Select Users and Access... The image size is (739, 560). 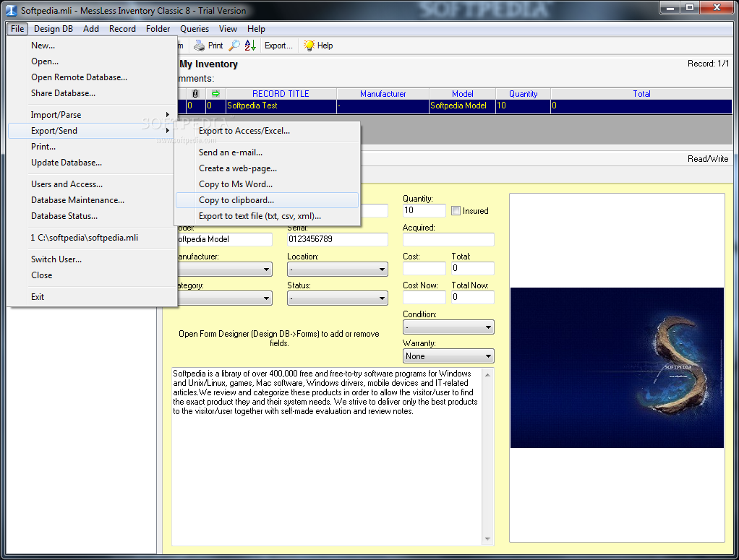click(x=92, y=184)
